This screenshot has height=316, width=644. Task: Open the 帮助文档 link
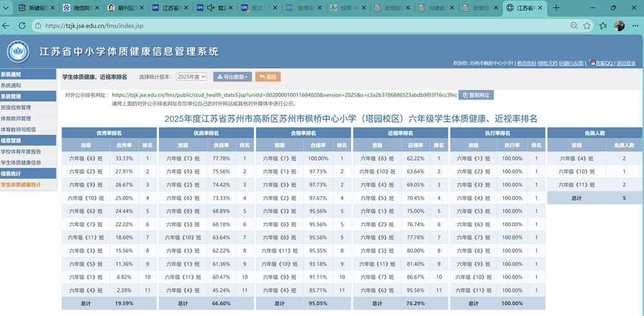(548, 63)
